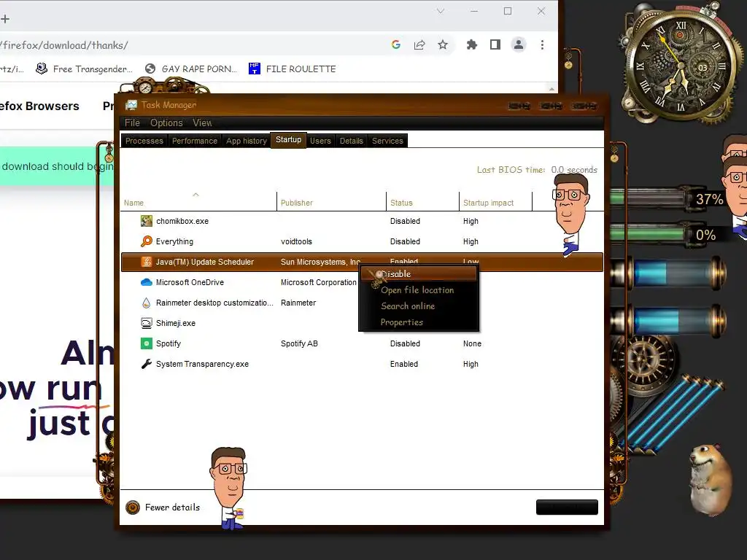
Task: Open Chrome three-dot menu
Action: pyautogui.click(x=542, y=44)
